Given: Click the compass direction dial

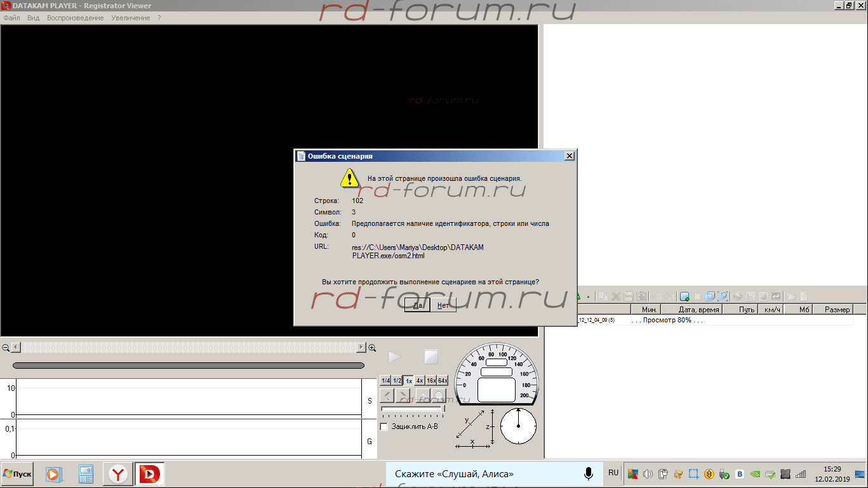Looking at the screenshot, I should click(x=518, y=426).
